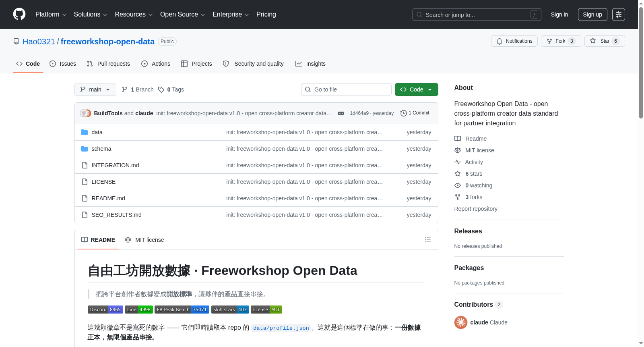Click the Line 4998 badge
644x347 pixels.
click(139, 310)
